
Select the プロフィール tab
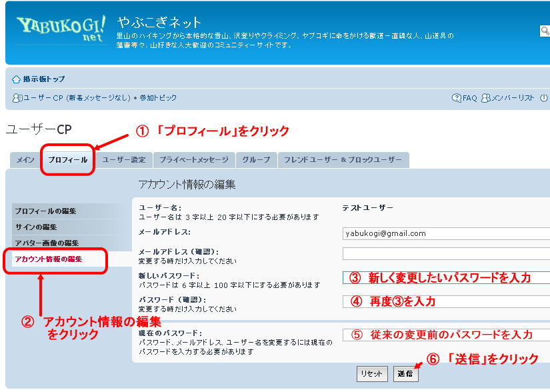click(67, 160)
